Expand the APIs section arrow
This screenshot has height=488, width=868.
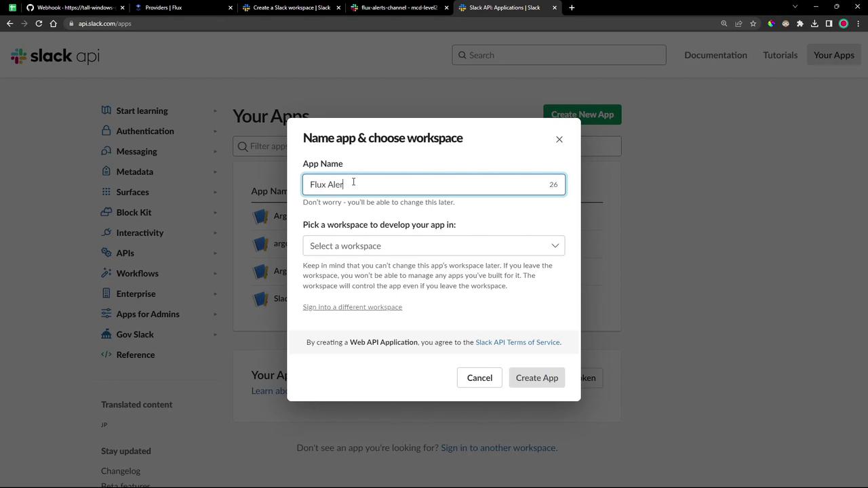click(216, 253)
